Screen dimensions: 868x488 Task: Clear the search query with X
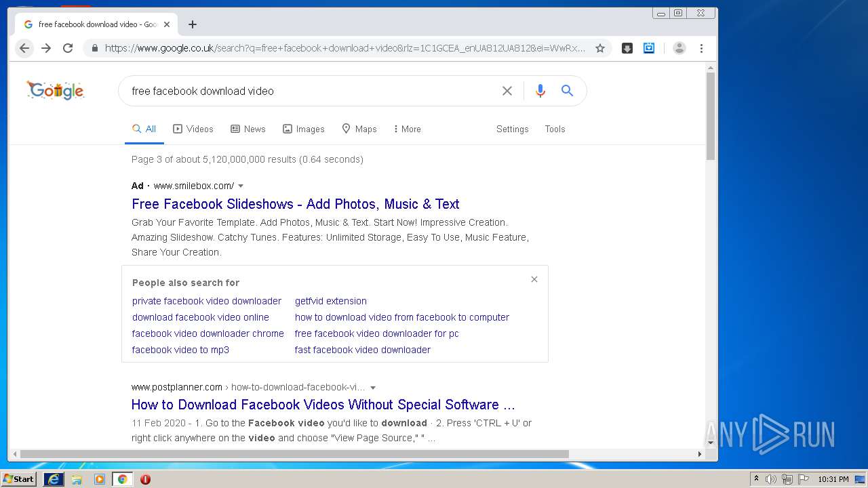click(507, 91)
